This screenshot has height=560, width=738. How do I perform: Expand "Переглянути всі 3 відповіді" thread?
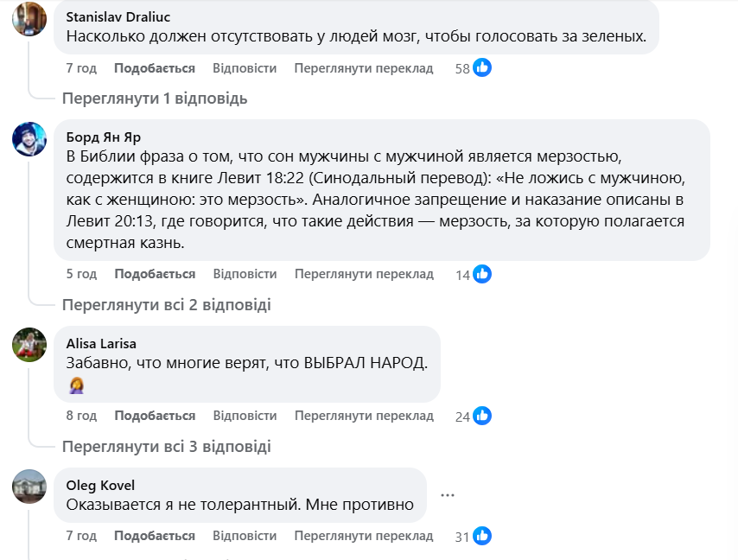[166, 447]
